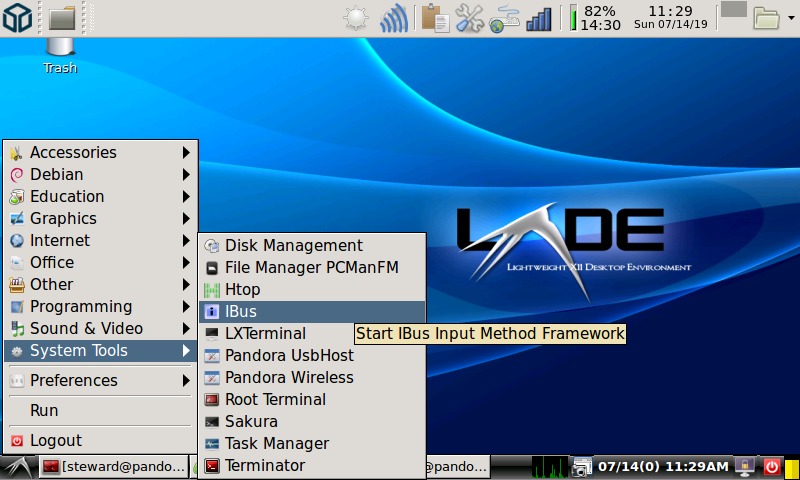This screenshot has width=800, height=480.
Task: Expand the Debian submenu arrow
Action: (x=186, y=174)
